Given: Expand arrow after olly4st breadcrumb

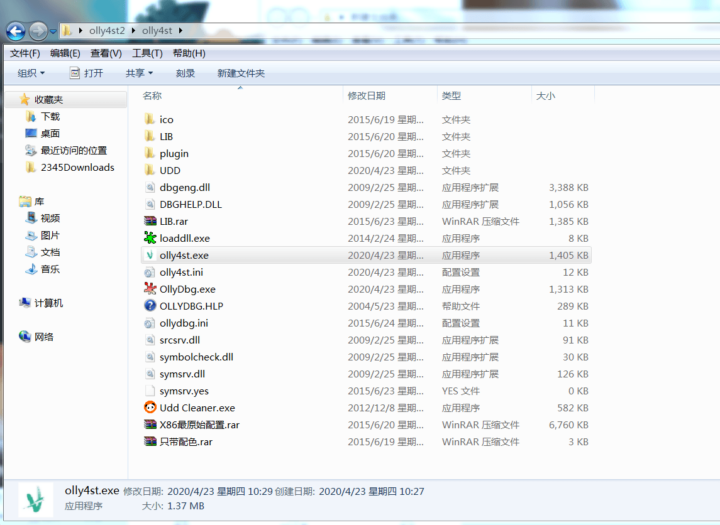Looking at the screenshot, I should pyautogui.click(x=180, y=31).
